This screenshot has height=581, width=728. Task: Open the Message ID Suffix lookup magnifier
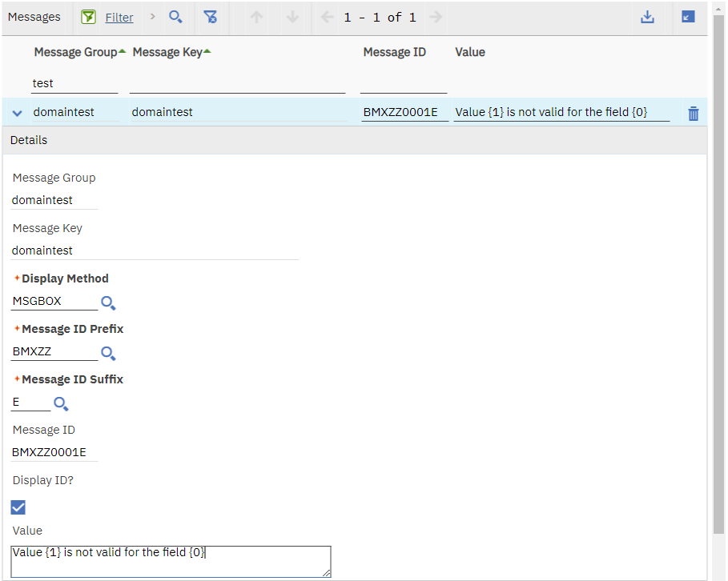coord(61,403)
